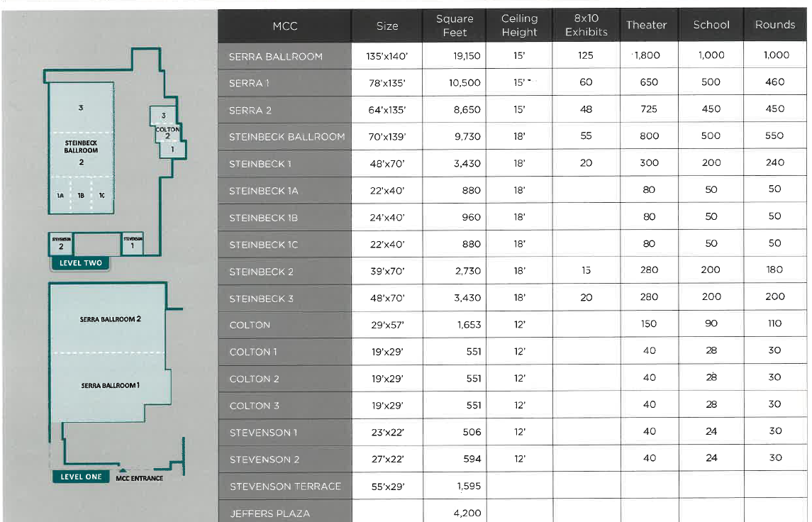
Task: Select the 64'x135' size cell
Action: click(x=386, y=110)
